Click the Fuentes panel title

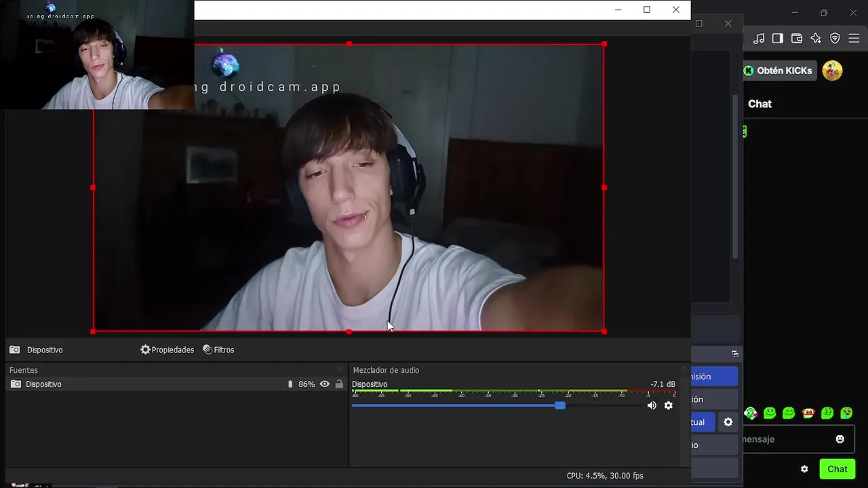click(24, 370)
